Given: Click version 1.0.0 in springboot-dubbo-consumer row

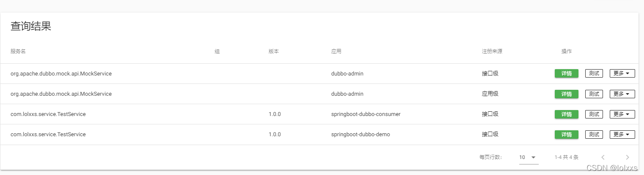Looking at the screenshot, I should [274, 114].
